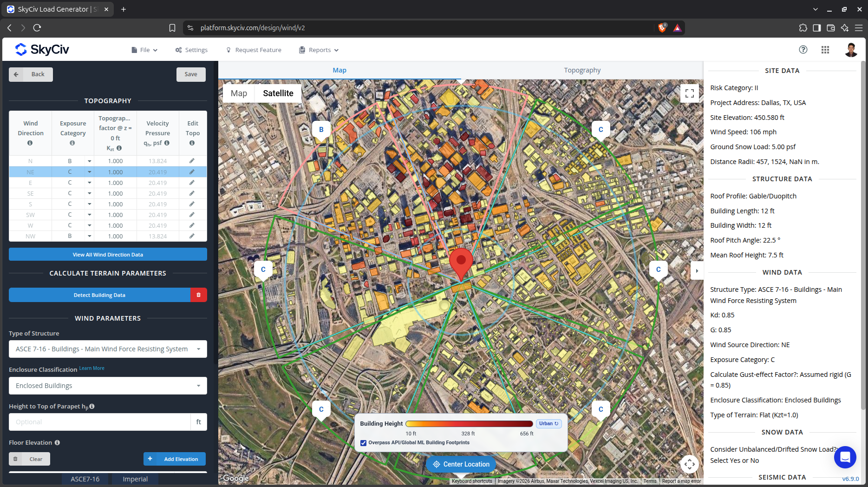Click the parapet height info icon

click(92, 406)
